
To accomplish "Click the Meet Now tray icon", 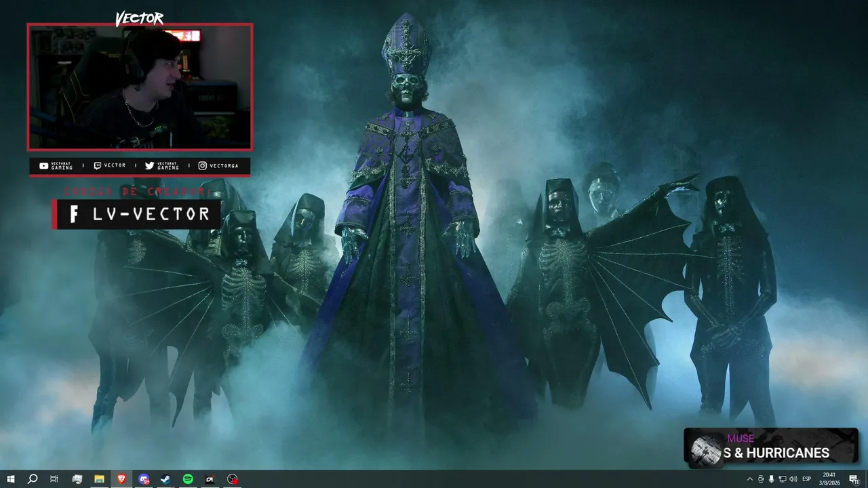I will point(761,479).
